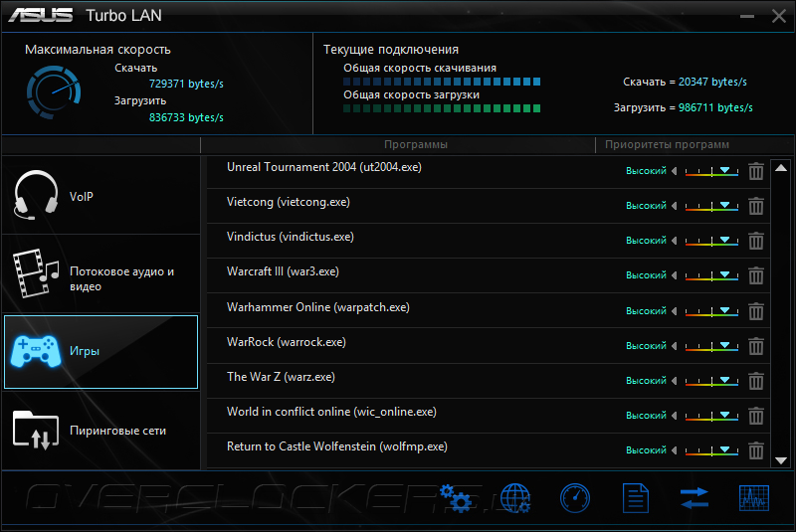Remove Warcraft III using the trash icon

pos(756,275)
